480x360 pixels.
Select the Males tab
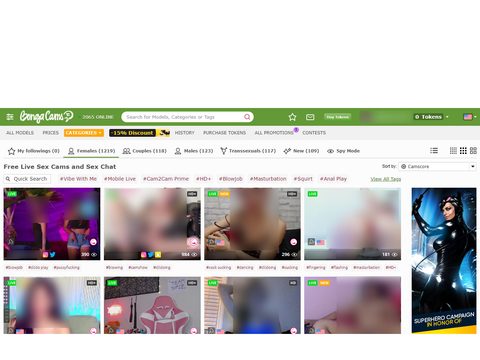coord(194,151)
